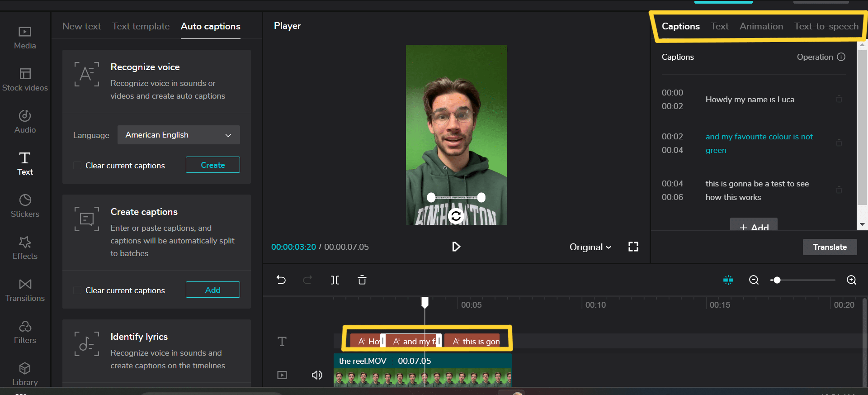Open the Effects panel
Screen dimensions: 868x395
tap(25, 248)
